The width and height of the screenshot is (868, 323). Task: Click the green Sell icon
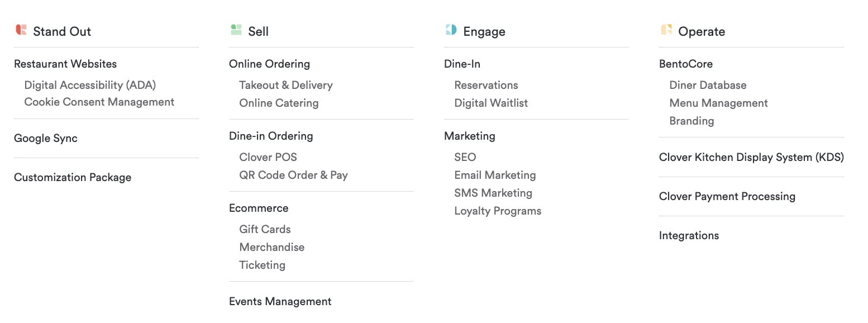pyautogui.click(x=236, y=30)
